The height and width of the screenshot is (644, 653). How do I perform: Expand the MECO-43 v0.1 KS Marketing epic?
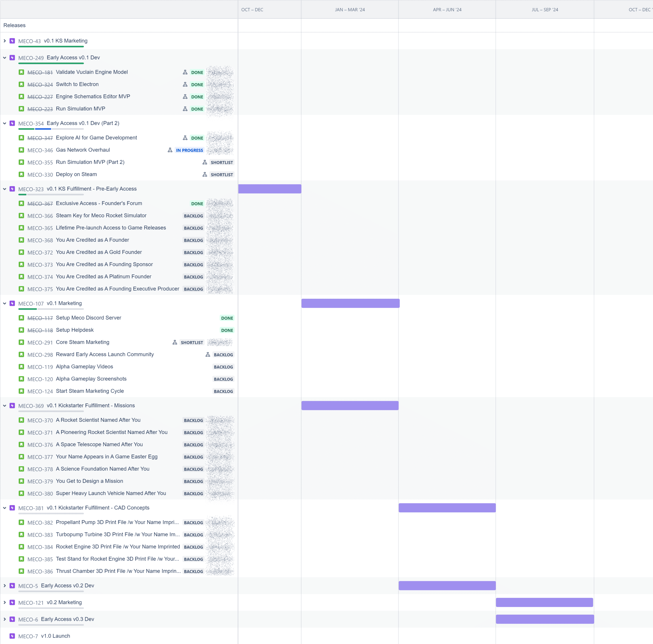[5, 41]
